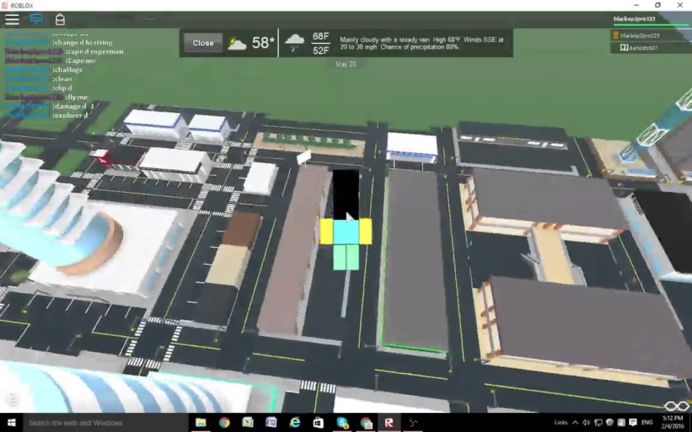The width and height of the screenshot is (692, 432).
Task: Click chat line ':cape d superman'
Action: 94,52
